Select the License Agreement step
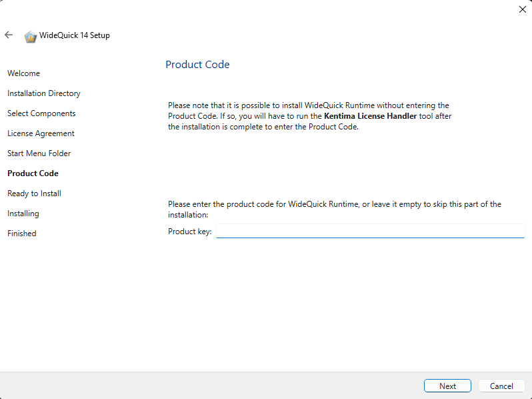 (x=41, y=133)
